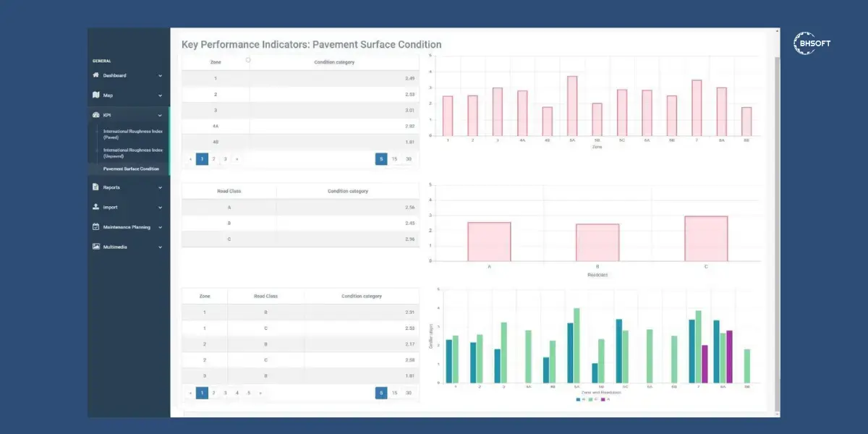
Task: Go to page 2 of Zone table
Action: pos(213,158)
